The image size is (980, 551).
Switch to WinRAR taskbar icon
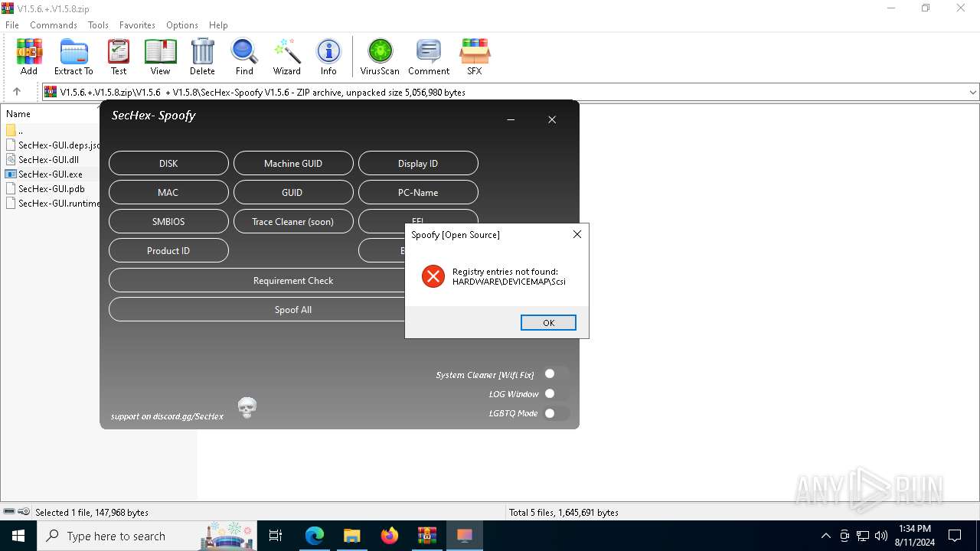[426, 536]
